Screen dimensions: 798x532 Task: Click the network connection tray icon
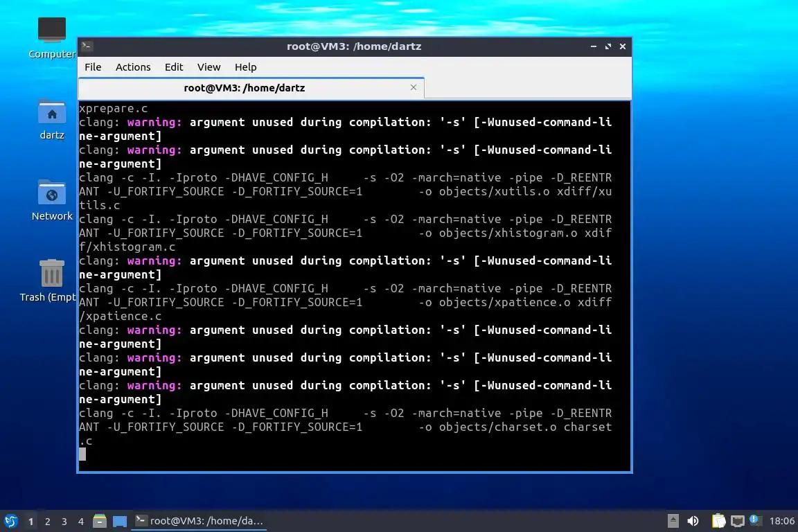click(738, 521)
